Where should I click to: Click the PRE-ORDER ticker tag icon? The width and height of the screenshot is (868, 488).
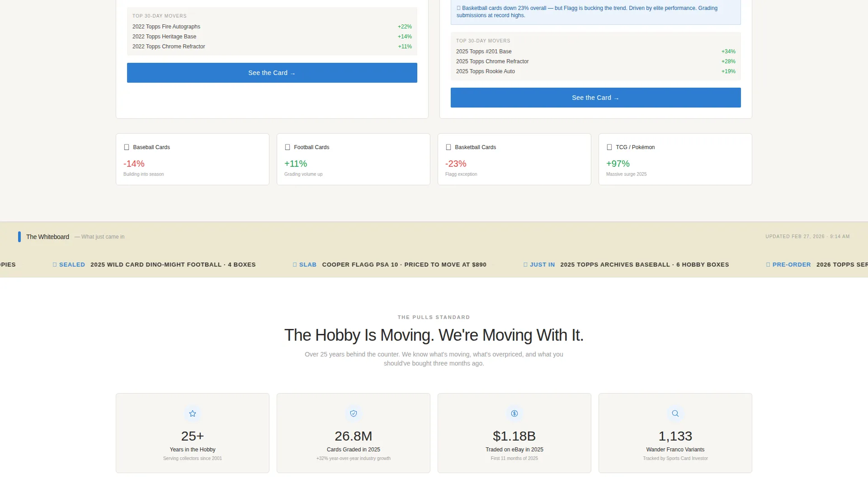click(768, 265)
